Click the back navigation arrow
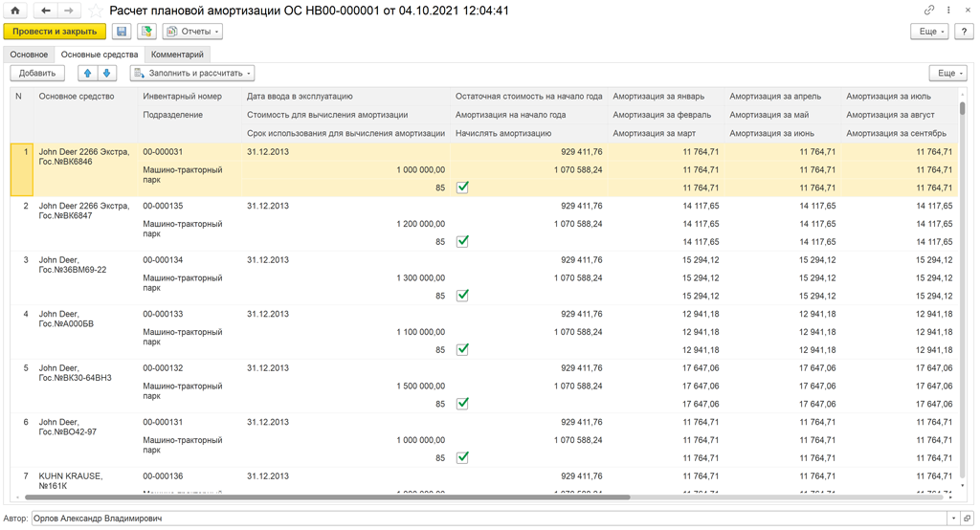 [46, 11]
